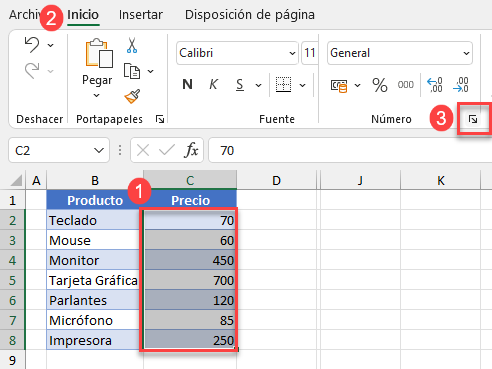Open the Número format dialog launcher
This screenshot has height=369, width=492.
[473, 119]
